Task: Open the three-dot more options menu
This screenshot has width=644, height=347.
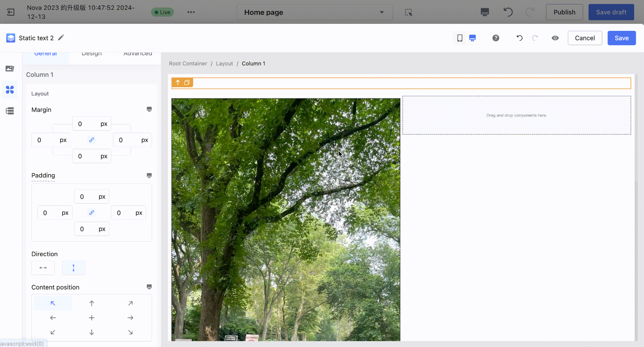Action: point(191,12)
